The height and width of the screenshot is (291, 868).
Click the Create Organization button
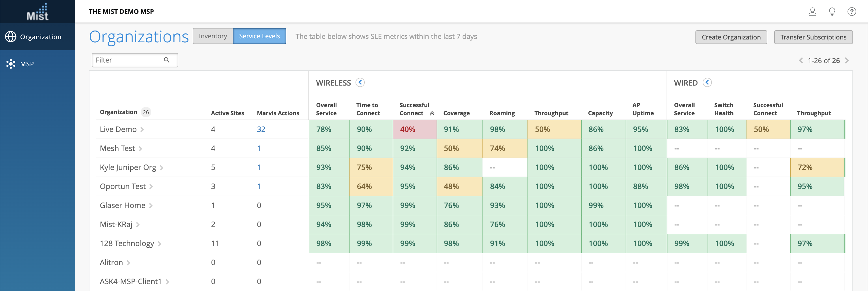tap(731, 37)
